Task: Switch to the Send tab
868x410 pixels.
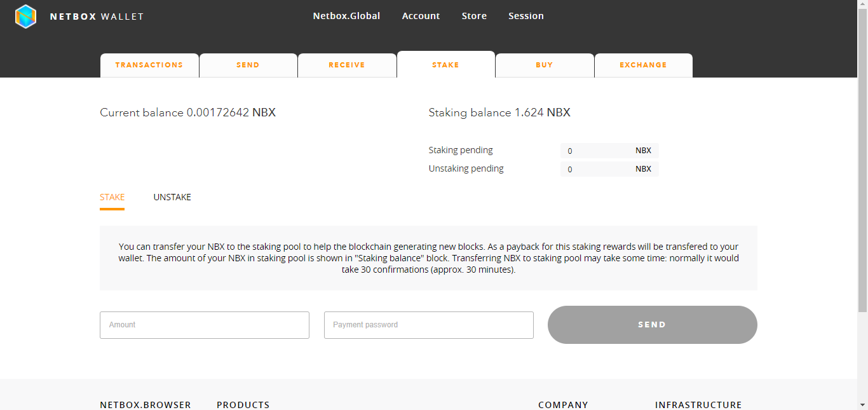Action: pos(248,65)
